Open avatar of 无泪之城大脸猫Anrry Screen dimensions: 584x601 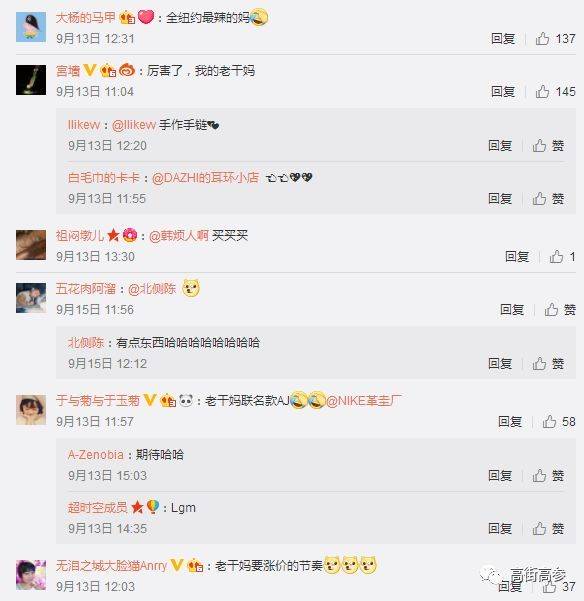31,575
